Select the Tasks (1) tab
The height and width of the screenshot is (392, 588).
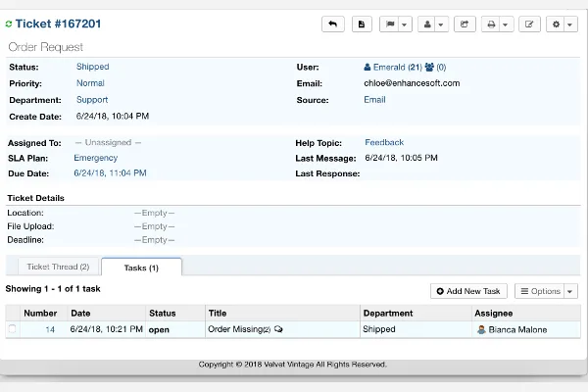(141, 268)
